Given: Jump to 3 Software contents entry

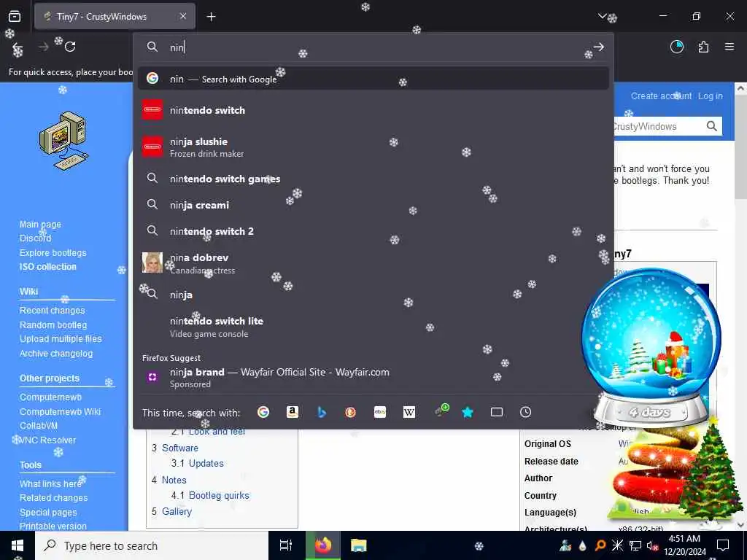Looking at the screenshot, I should (175, 448).
